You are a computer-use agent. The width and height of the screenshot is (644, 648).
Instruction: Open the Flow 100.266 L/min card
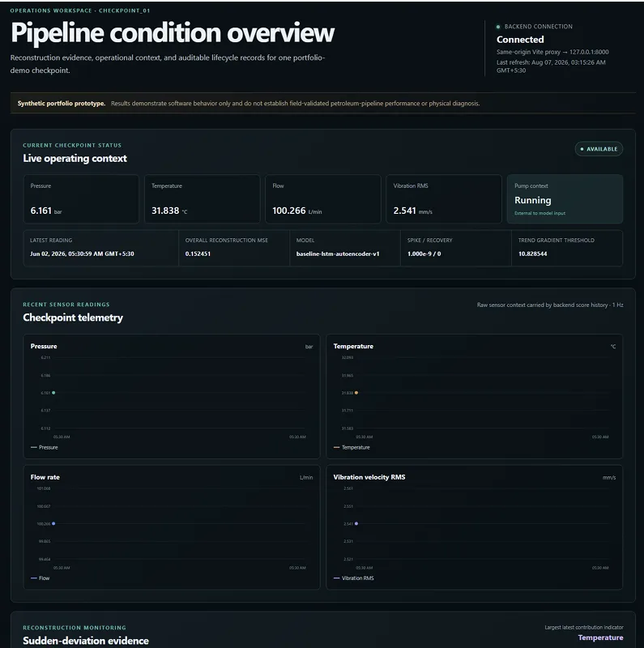pyautogui.click(x=323, y=198)
